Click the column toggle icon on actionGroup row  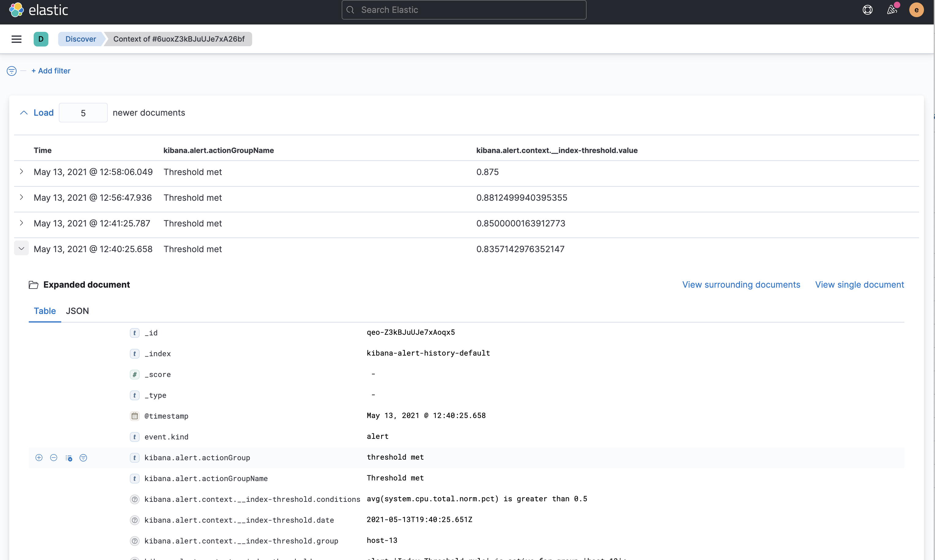coord(69,458)
